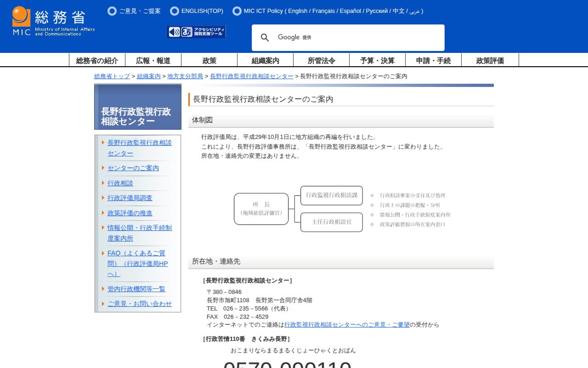This screenshot has height=368, width=588.
Task: Open センターのご案内 in sidebar
Action: (x=133, y=168)
